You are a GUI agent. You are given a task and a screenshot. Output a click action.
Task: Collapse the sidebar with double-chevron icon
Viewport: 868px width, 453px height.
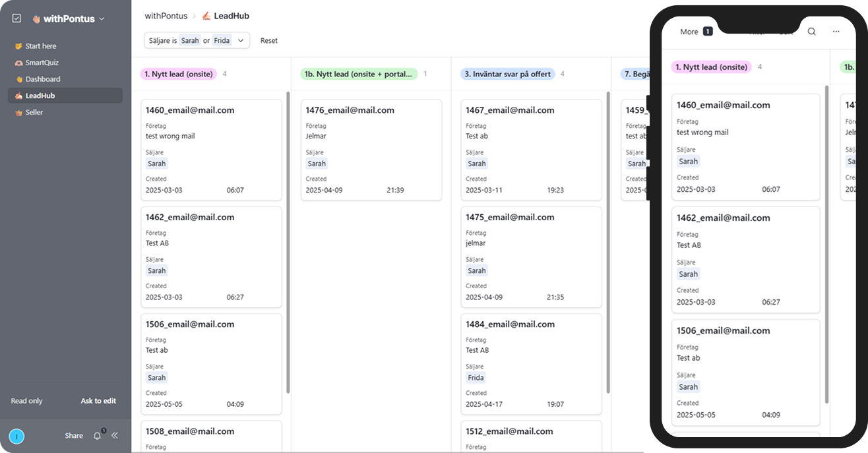[x=115, y=435]
